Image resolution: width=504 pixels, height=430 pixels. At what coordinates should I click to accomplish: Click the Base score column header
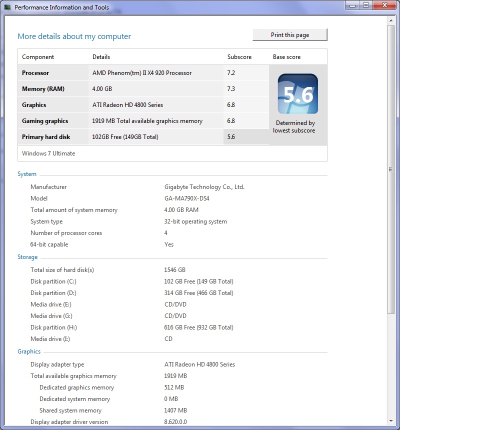286,57
